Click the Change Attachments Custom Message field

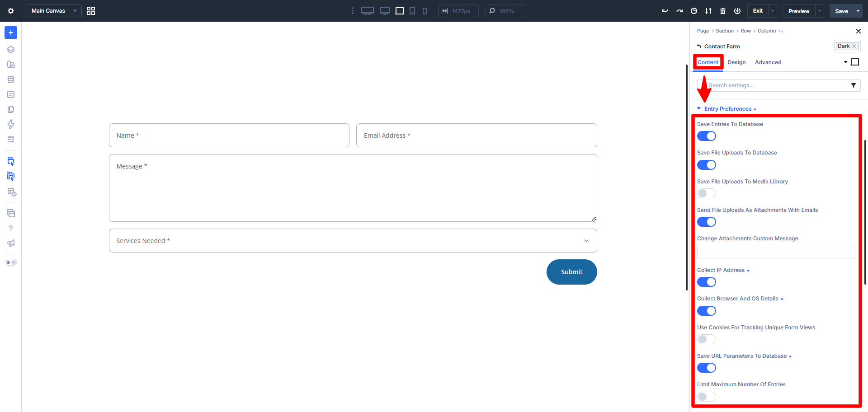[x=776, y=252]
